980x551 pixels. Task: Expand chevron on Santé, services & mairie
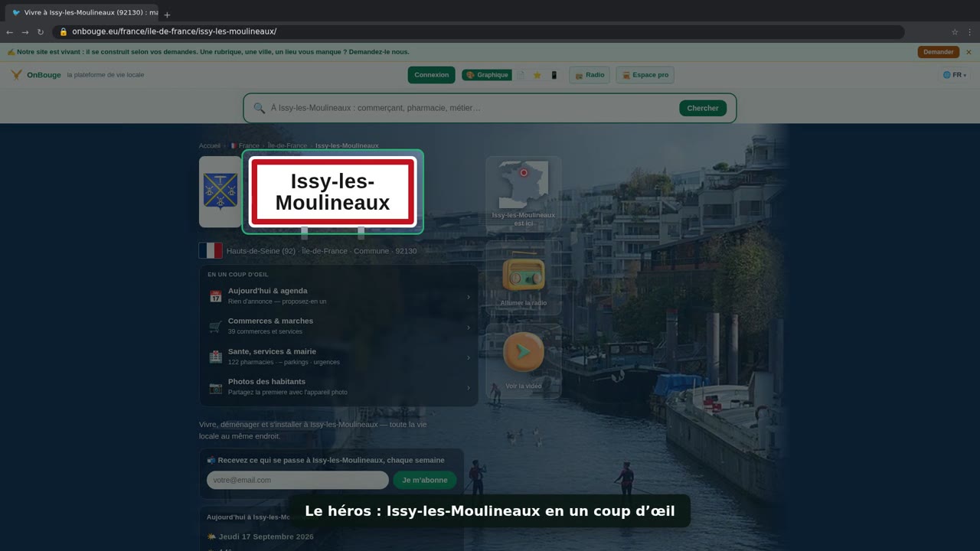(469, 357)
